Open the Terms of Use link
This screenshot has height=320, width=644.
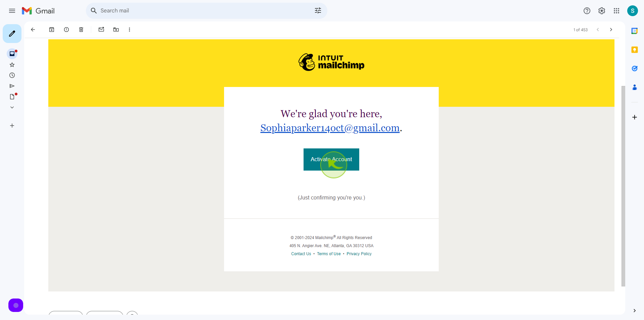coord(329,254)
